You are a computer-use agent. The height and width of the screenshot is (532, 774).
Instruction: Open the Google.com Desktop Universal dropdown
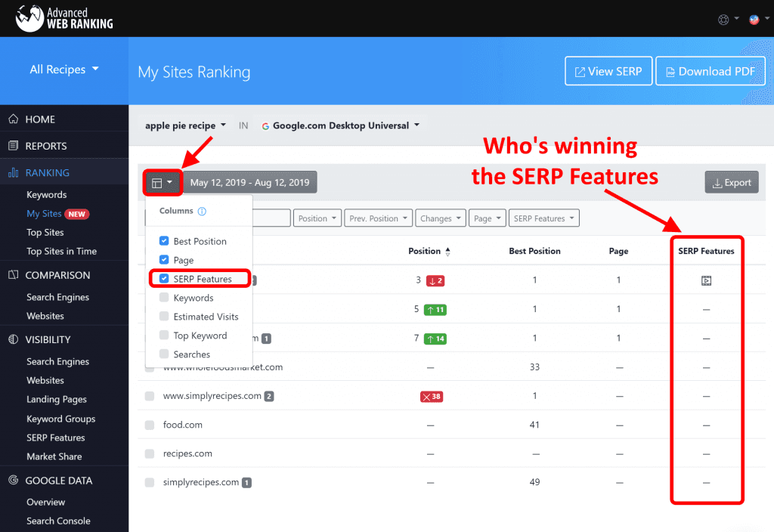pos(341,126)
